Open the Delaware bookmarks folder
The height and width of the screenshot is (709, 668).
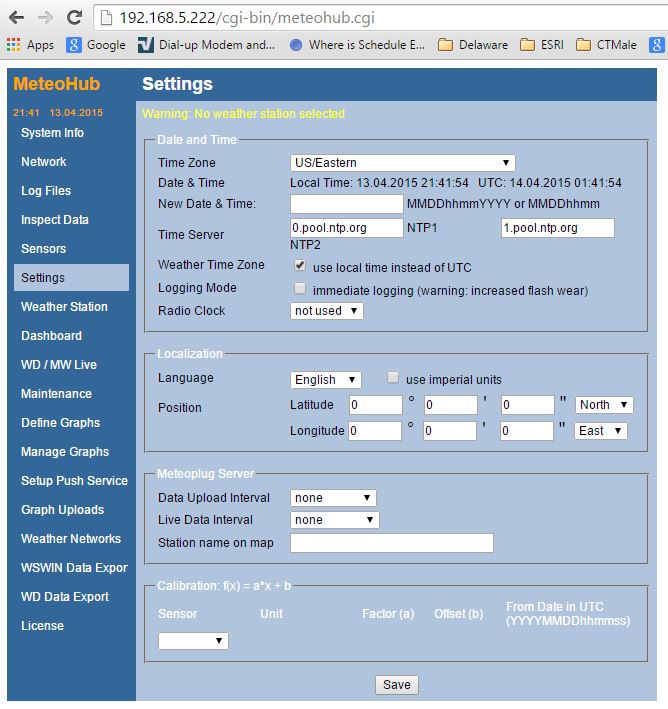(x=473, y=45)
